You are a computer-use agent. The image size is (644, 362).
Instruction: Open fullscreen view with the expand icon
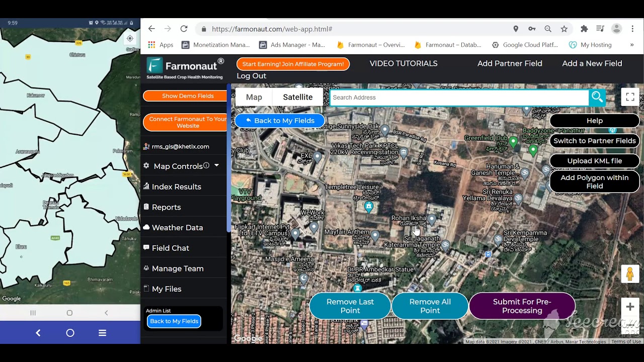tap(630, 97)
